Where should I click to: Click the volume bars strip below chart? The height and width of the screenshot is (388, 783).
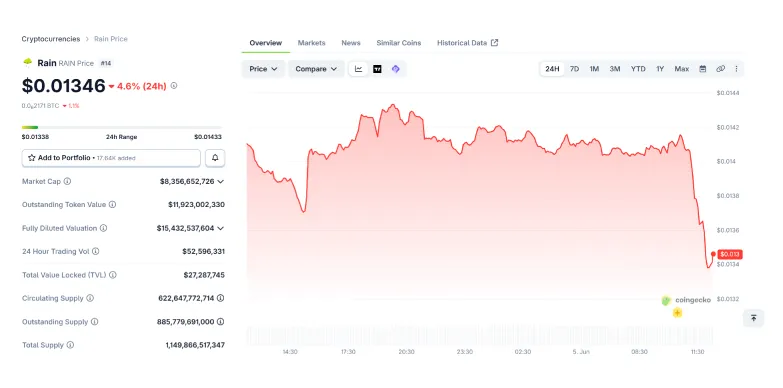click(479, 335)
